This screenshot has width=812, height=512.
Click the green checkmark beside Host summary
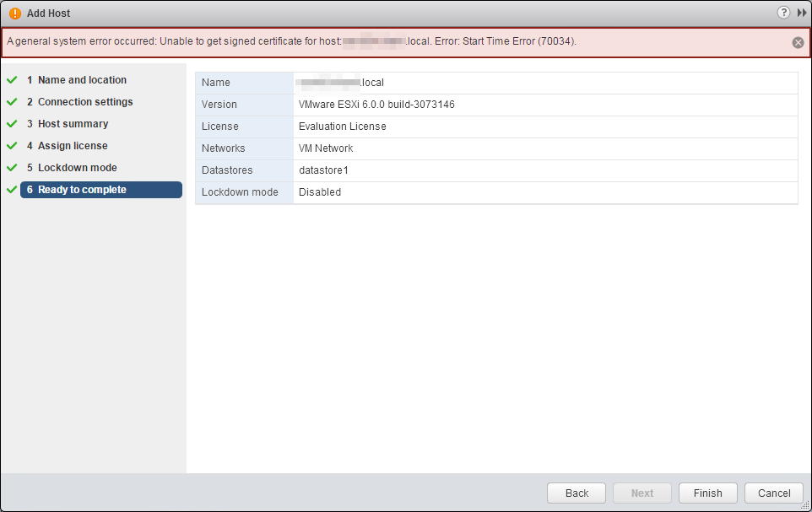pos(12,124)
